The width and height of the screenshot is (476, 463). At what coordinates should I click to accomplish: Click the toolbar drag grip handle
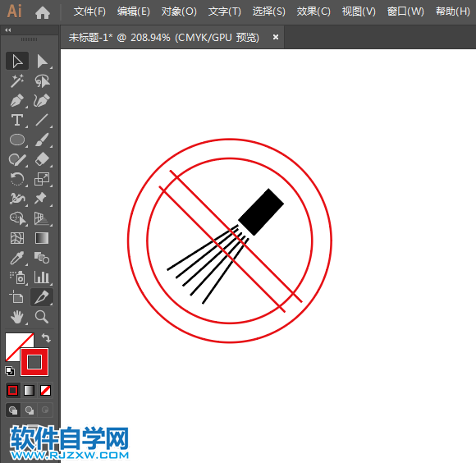click(30, 39)
